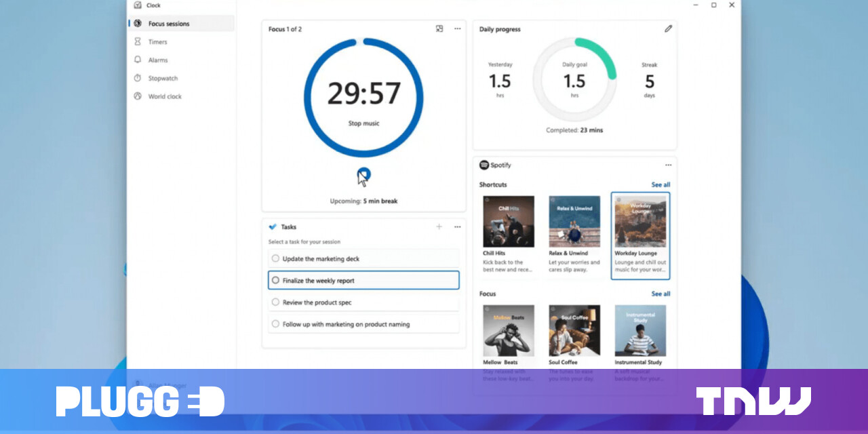The image size is (868, 434).
Task: Play the Chill Hits playlist thumbnail
Action: [509, 222]
